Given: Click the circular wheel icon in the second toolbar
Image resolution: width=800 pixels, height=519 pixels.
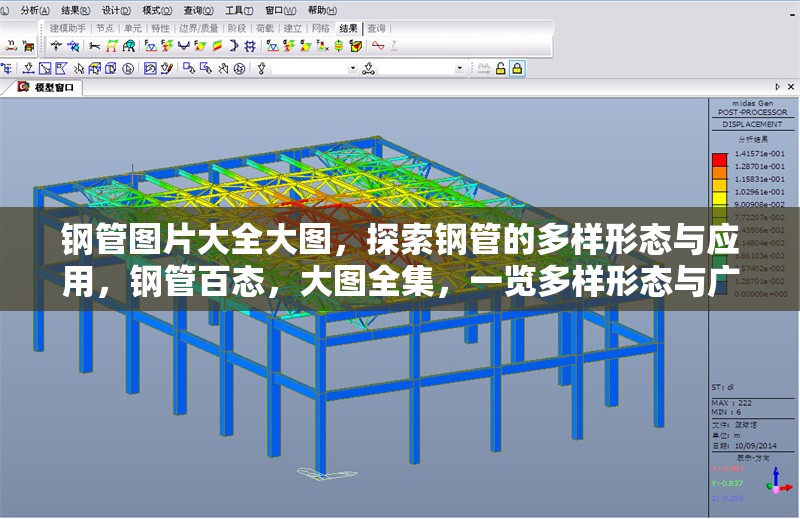Looking at the screenshot, I should [x=240, y=68].
